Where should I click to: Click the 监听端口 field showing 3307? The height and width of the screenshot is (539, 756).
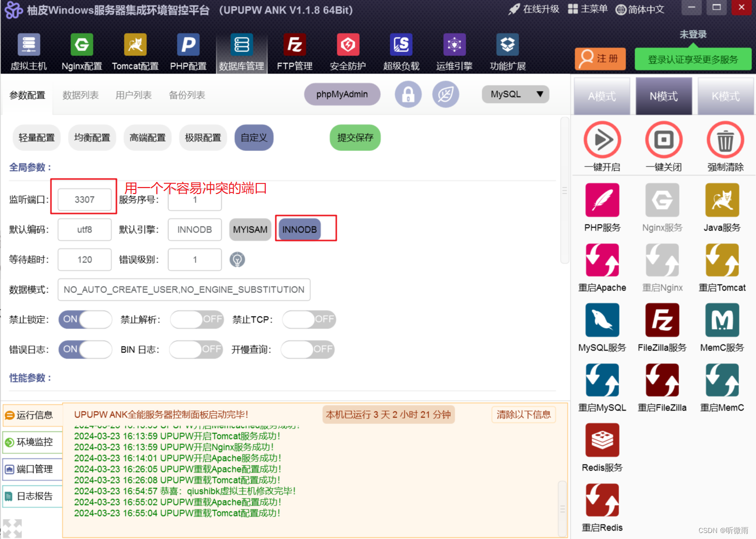click(84, 199)
